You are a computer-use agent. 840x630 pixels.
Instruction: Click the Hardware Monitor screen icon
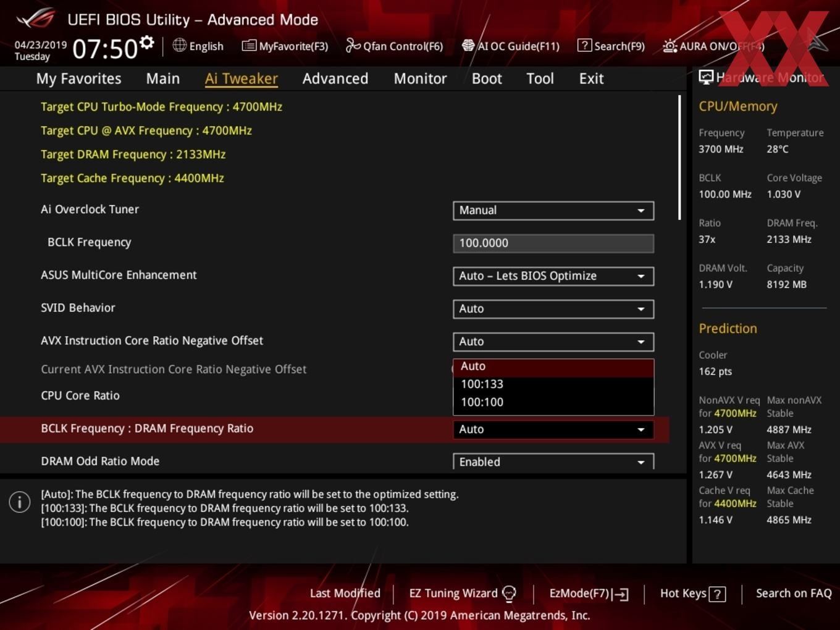point(706,77)
